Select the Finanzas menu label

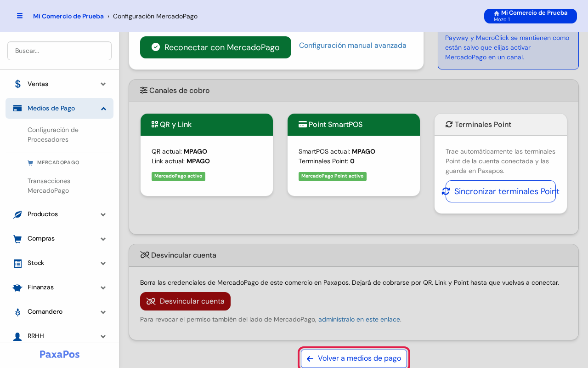coord(40,287)
